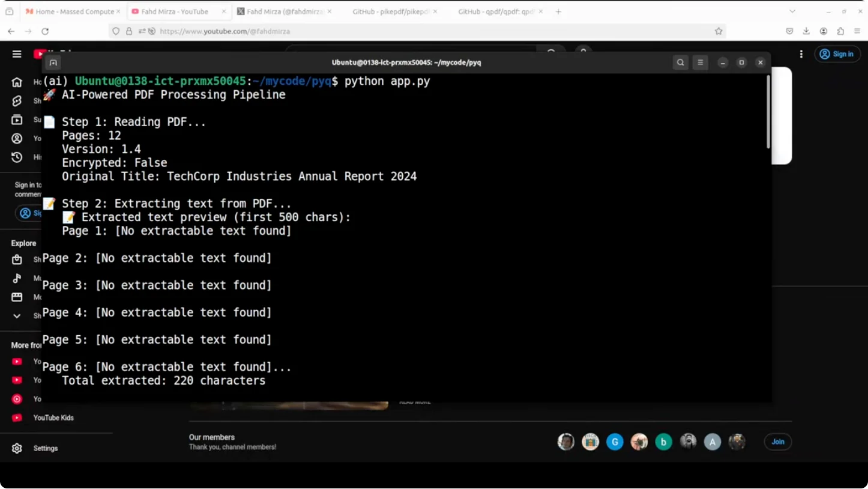The width and height of the screenshot is (868, 489).
Task: Open the Shorts icon in the sidebar
Action: tap(17, 101)
